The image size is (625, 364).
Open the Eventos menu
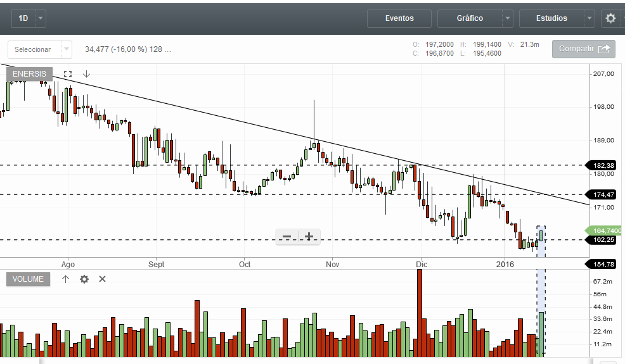point(399,18)
